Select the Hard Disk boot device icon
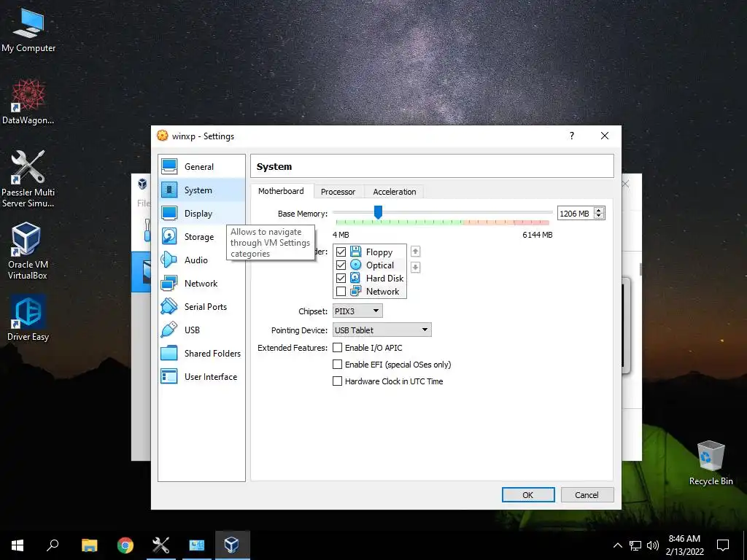 coord(356,278)
